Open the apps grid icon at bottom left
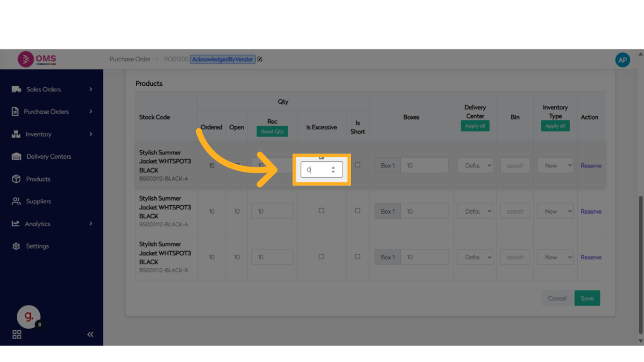 (17, 334)
